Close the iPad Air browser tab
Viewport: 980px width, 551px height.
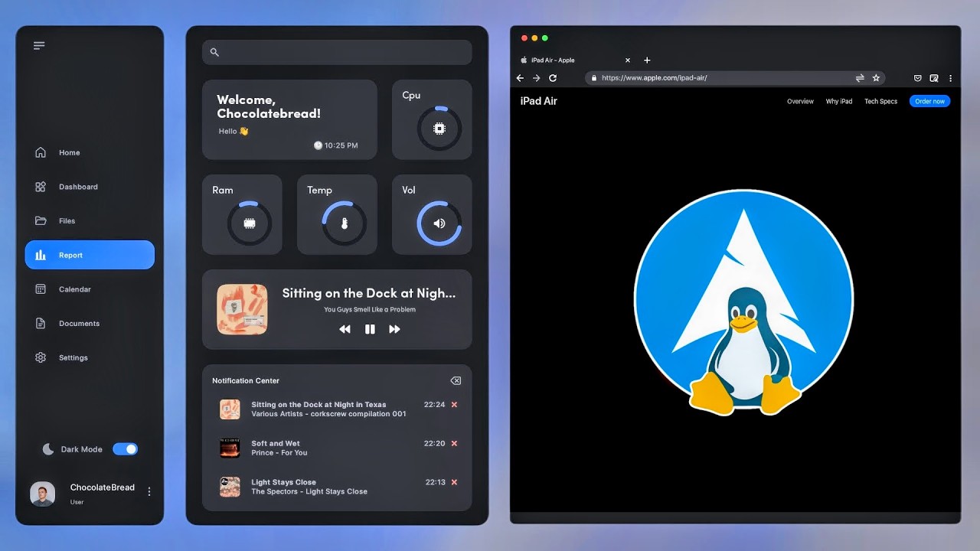point(628,60)
